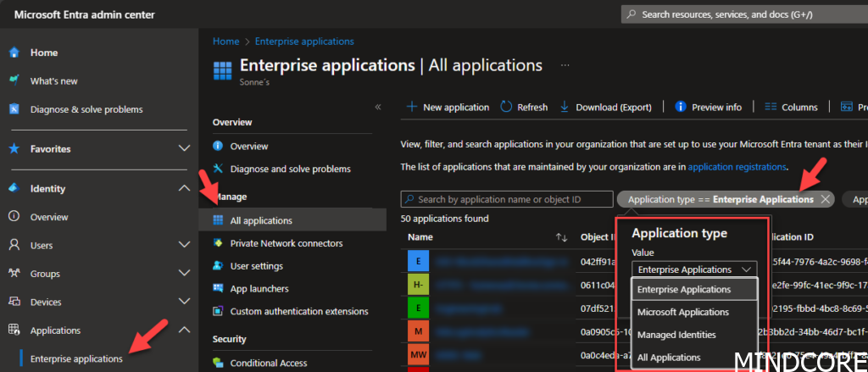The width and height of the screenshot is (868, 372).
Task: Open Private Network connectors icon
Action: tap(218, 243)
